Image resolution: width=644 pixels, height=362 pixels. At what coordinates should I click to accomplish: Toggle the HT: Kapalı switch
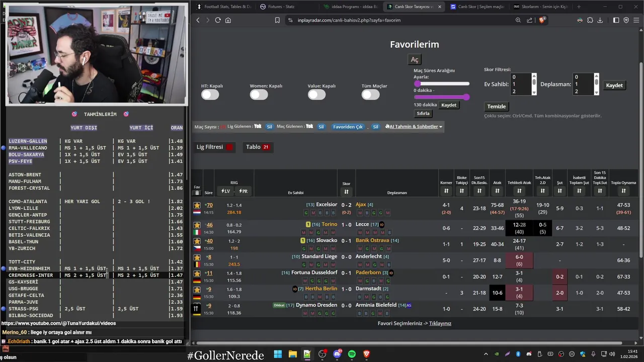point(210,95)
